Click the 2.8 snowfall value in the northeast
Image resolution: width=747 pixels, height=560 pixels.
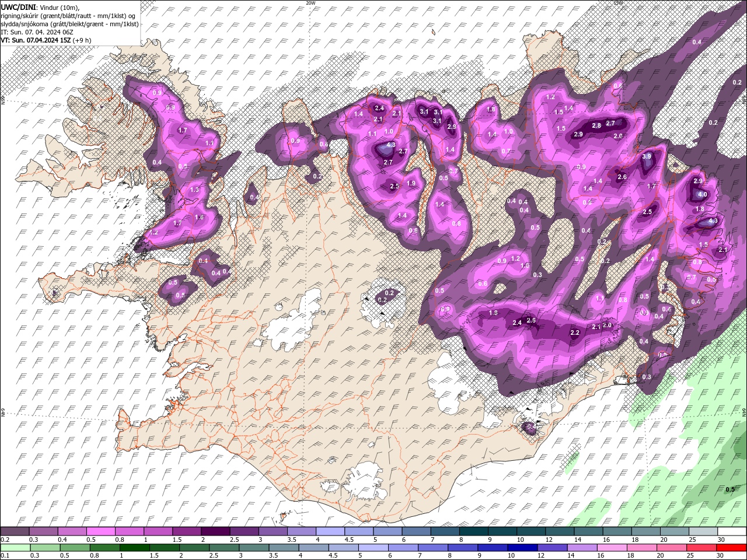(596, 126)
